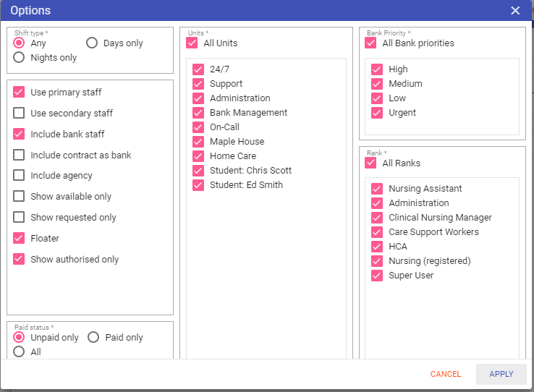Uncheck Clinical Nursing Manager rank
The image size is (534, 392).
[x=377, y=218]
